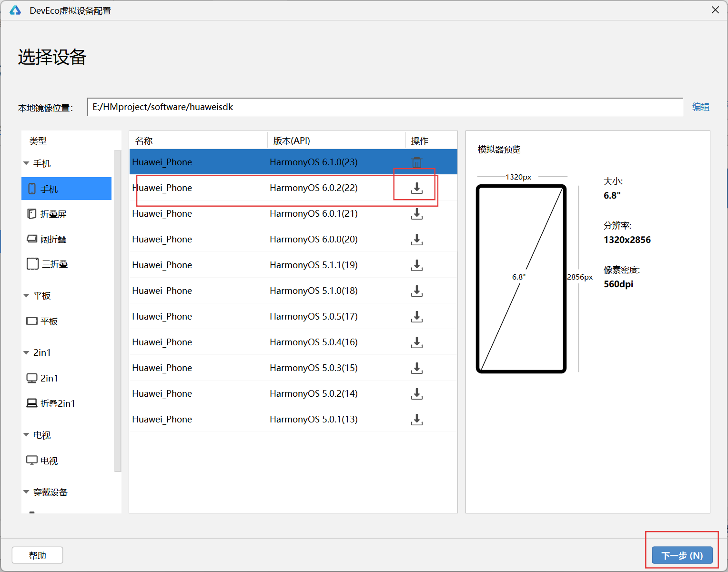Download the HarmonyOS 5.0.4(16) image

[x=417, y=342]
